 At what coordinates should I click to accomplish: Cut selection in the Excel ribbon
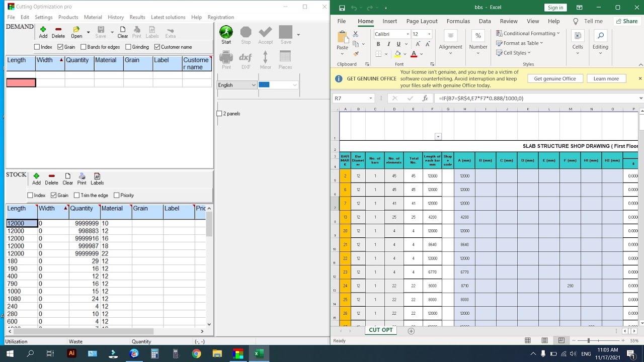[x=356, y=34]
